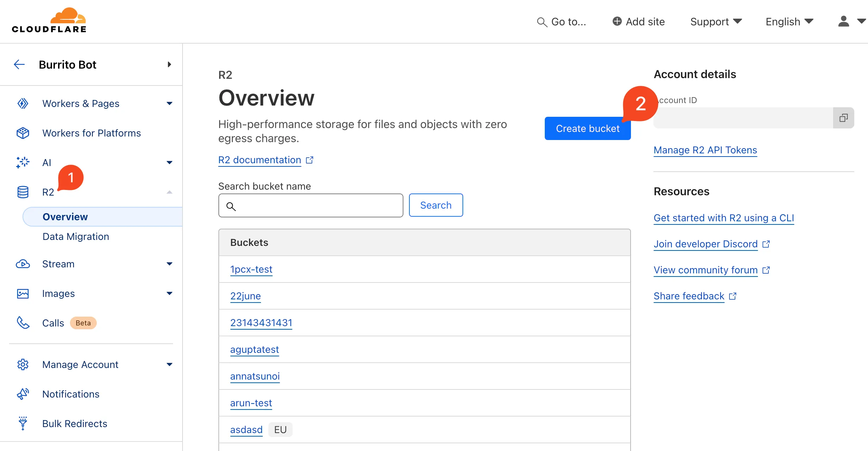868x451 pixels.
Task: Expand the Workers & Pages dropdown
Action: [169, 103]
